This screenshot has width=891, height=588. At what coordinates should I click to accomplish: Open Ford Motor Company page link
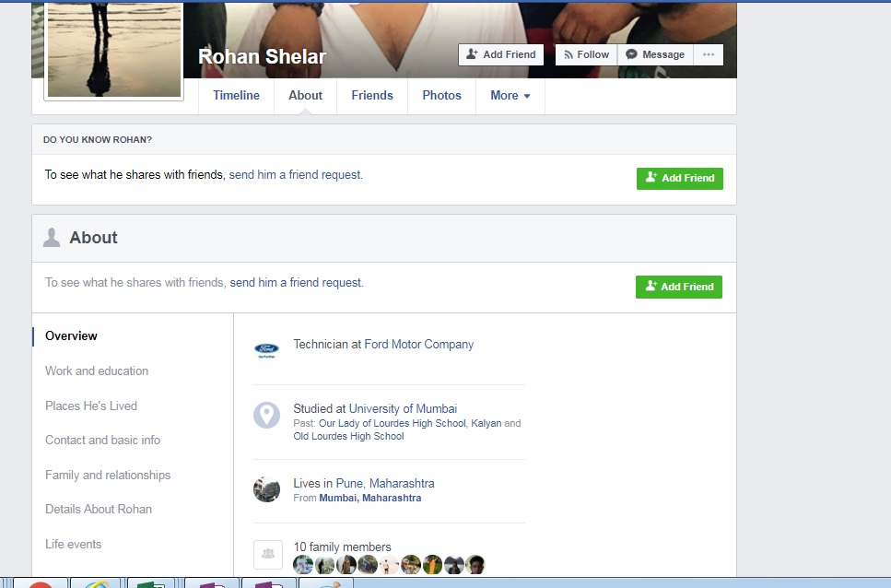[x=419, y=345]
